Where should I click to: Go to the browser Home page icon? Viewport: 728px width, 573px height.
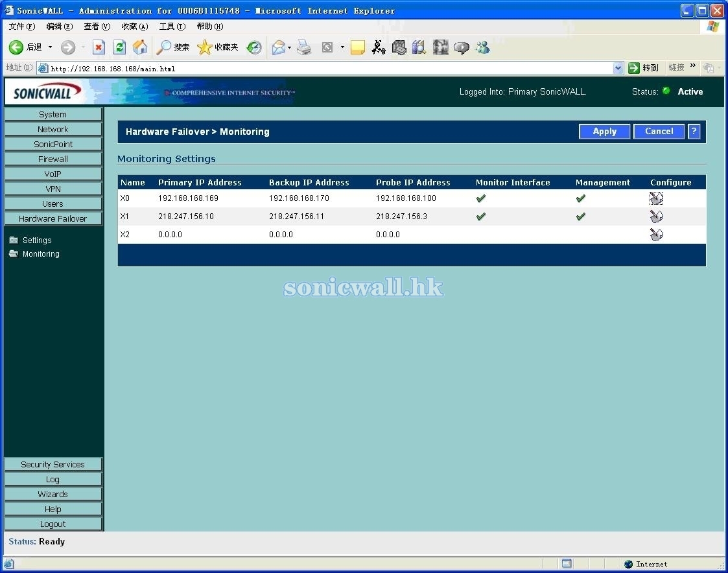click(x=140, y=47)
